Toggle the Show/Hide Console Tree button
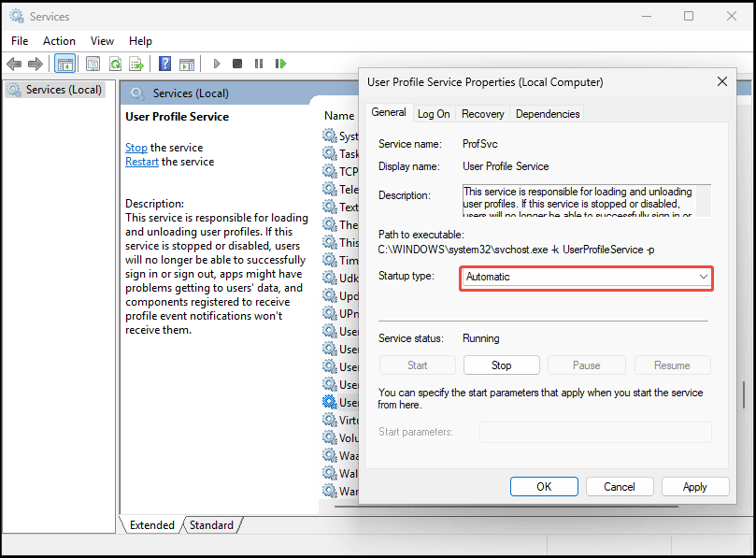This screenshot has width=756, height=558. click(64, 64)
